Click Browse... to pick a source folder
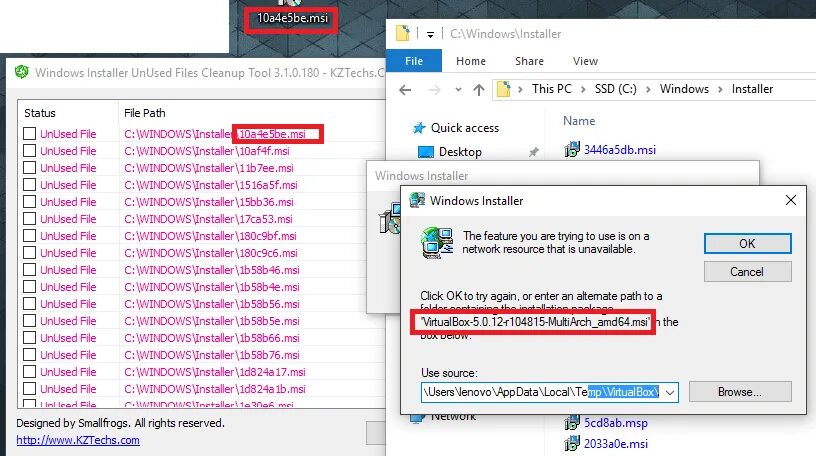The width and height of the screenshot is (816, 456). (x=740, y=392)
